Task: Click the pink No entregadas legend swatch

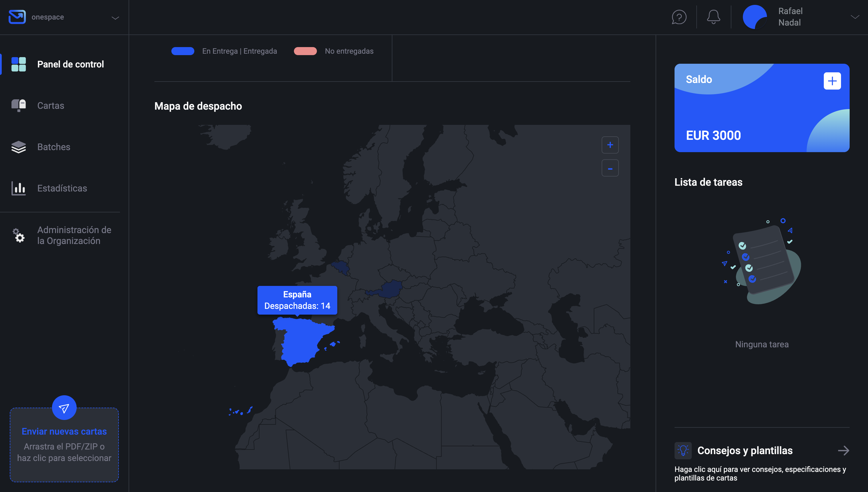Action: 305,51
